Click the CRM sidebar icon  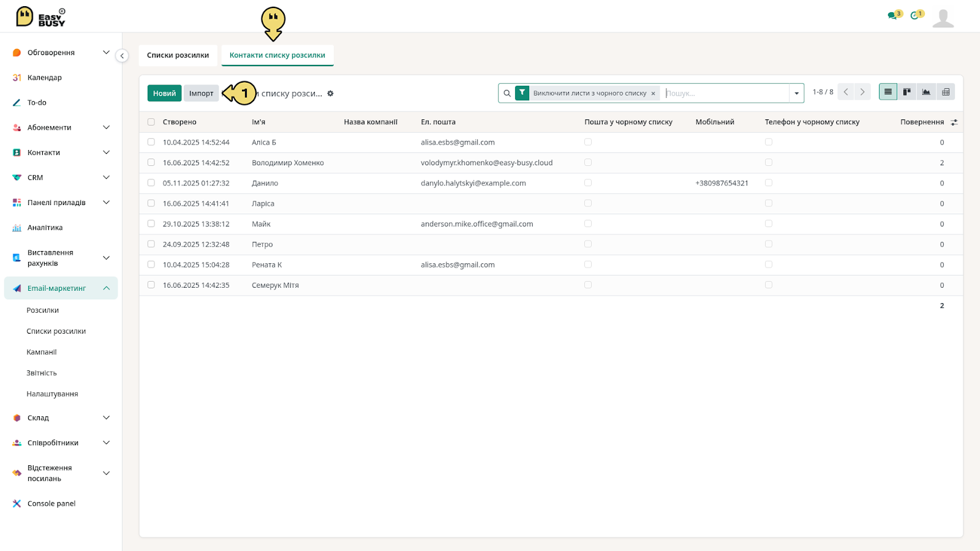[17, 178]
